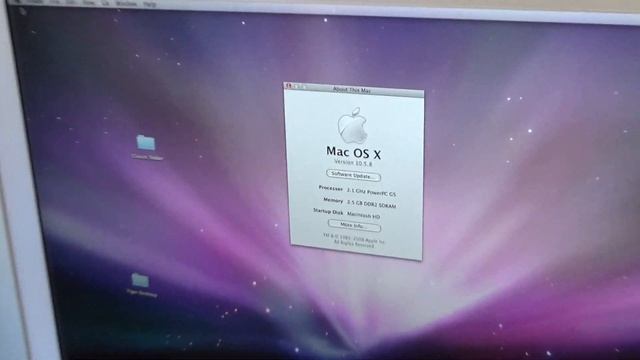
Task: Select the upper folder icon on the desktop
Action: (x=146, y=142)
